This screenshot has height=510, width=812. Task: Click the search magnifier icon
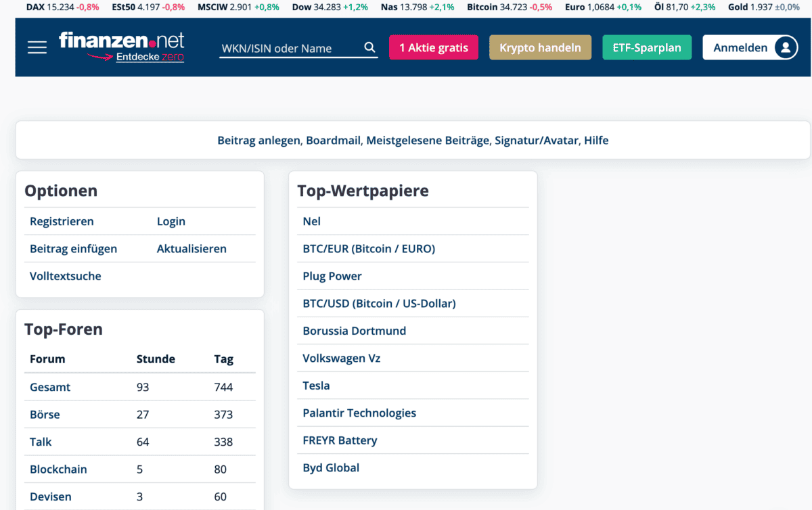point(369,47)
